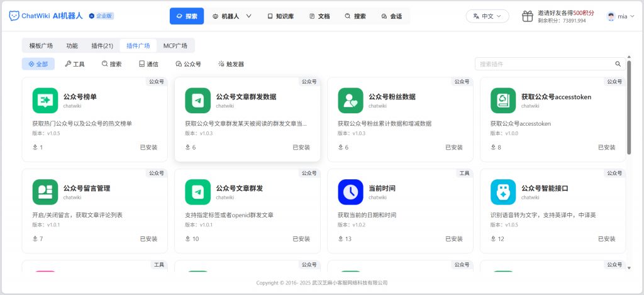Click the mia user avatar
The height and width of the screenshot is (295, 644).
click(x=611, y=16)
